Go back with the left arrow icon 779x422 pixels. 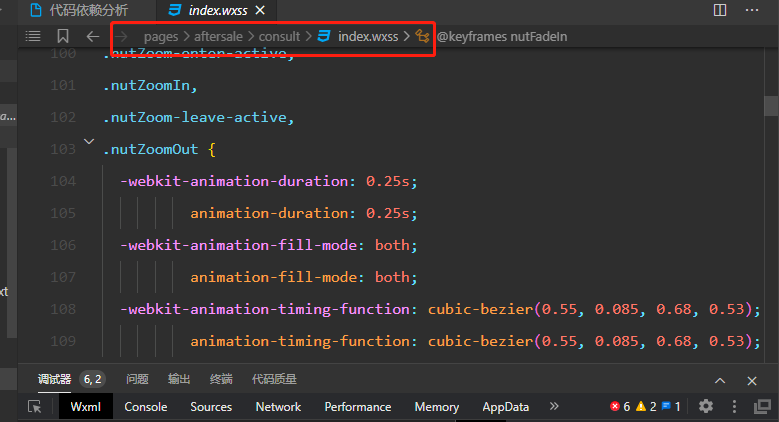pyautogui.click(x=93, y=36)
